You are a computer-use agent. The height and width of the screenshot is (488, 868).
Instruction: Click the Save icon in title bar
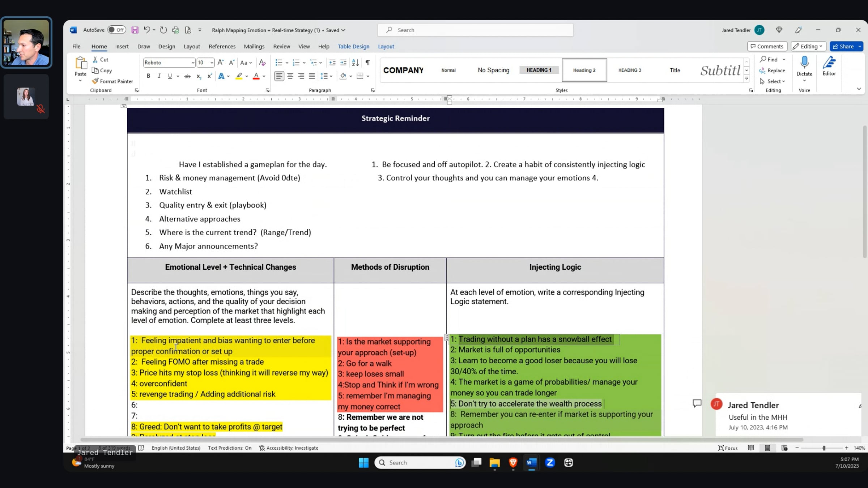tap(135, 30)
